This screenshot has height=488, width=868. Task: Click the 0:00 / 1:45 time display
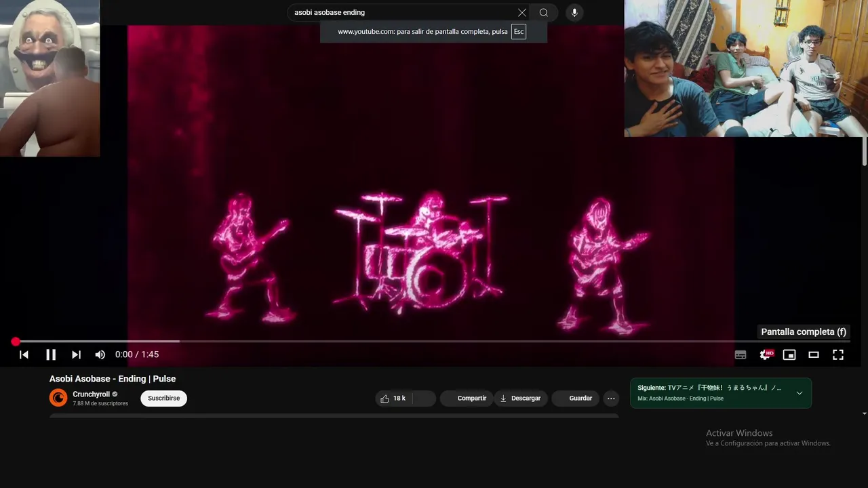tap(137, 354)
